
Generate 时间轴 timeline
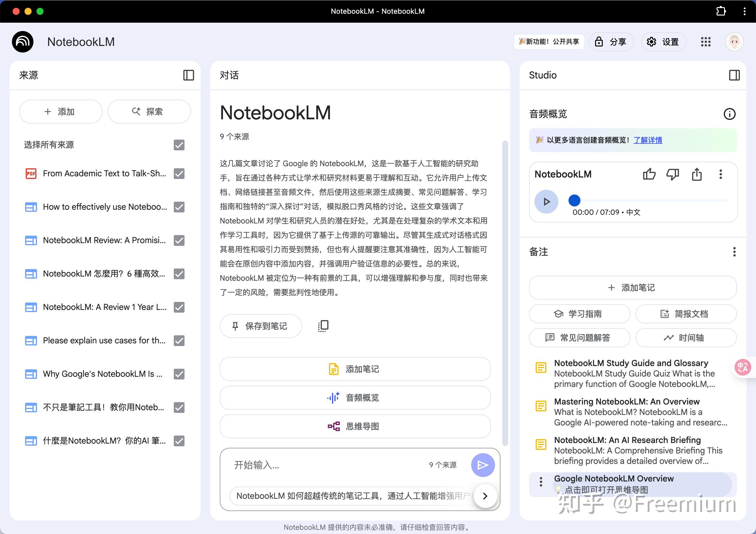click(686, 338)
